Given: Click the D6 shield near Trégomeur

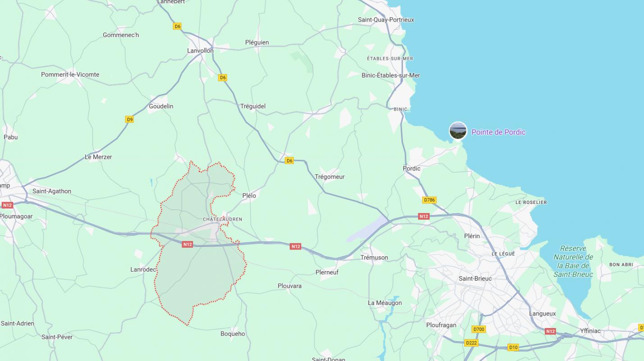Looking at the screenshot, I should 289,161.
